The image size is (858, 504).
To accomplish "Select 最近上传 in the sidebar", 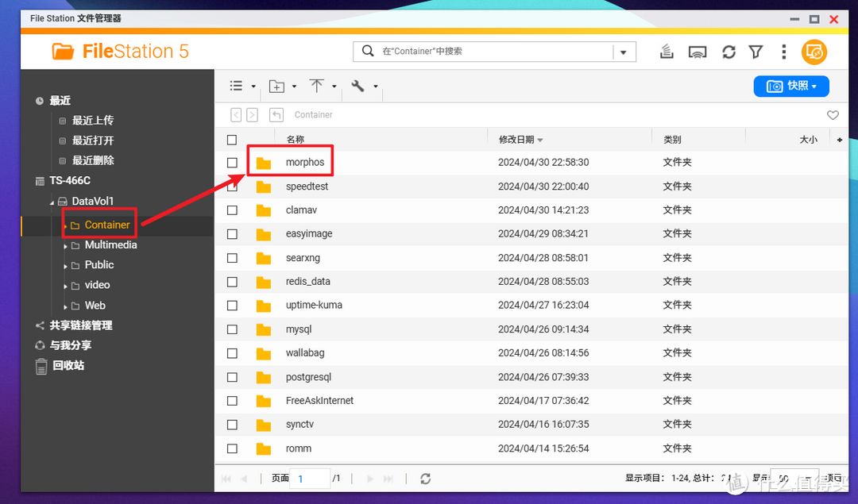I will tap(92, 121).
